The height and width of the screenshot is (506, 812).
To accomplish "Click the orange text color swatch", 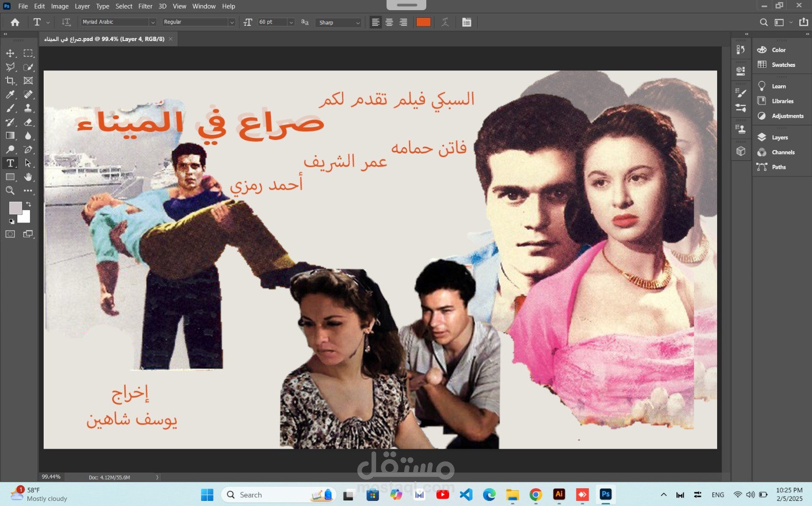I will (423, 22).
